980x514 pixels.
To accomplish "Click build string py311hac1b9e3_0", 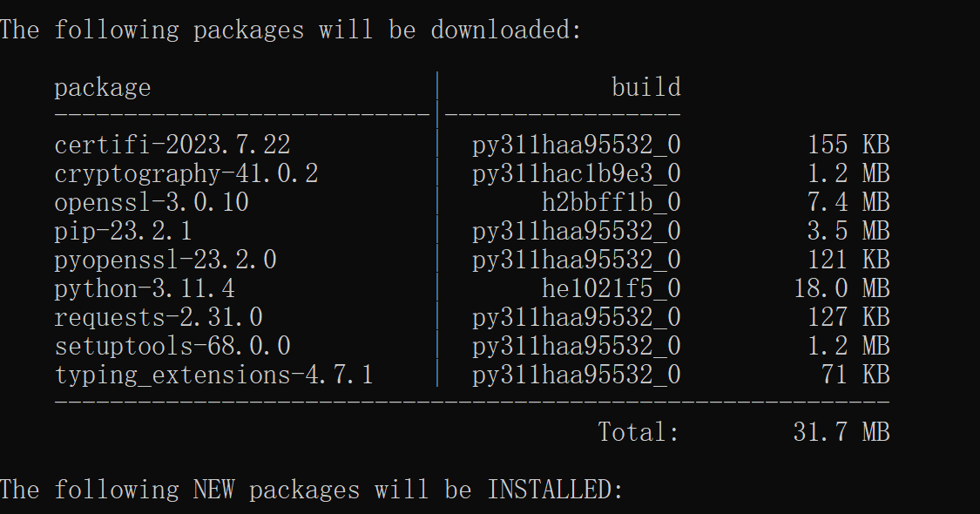I will [577, 174].
